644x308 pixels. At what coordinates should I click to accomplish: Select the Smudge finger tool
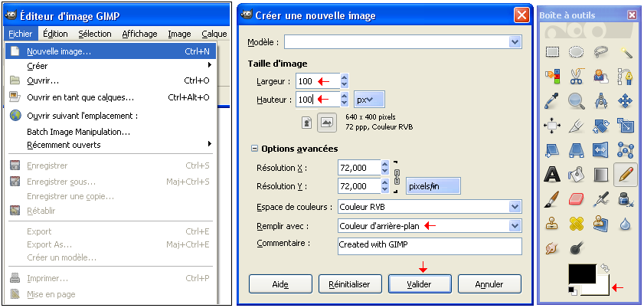click(x=552, y=248)
